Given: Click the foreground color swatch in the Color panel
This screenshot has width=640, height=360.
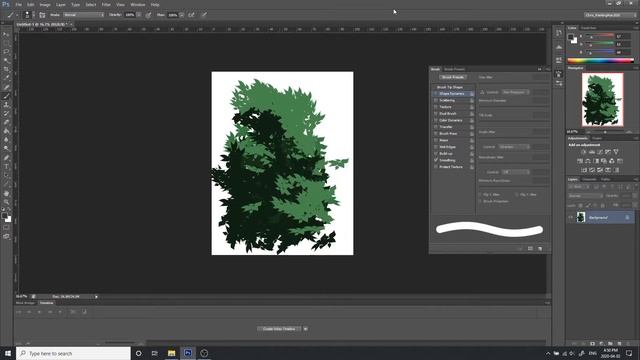Looking at the screenshot, I should 571,37.
